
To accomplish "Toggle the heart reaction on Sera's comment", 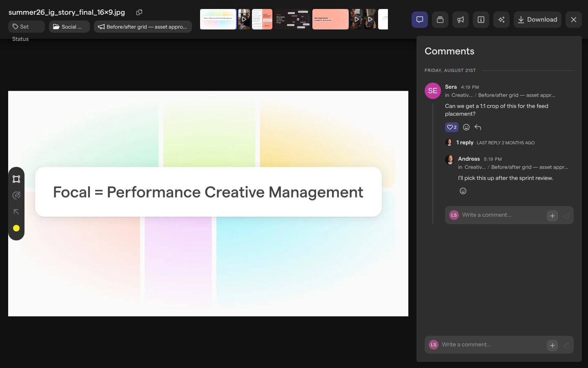I will pyautogui.click(x=452, y=127).
